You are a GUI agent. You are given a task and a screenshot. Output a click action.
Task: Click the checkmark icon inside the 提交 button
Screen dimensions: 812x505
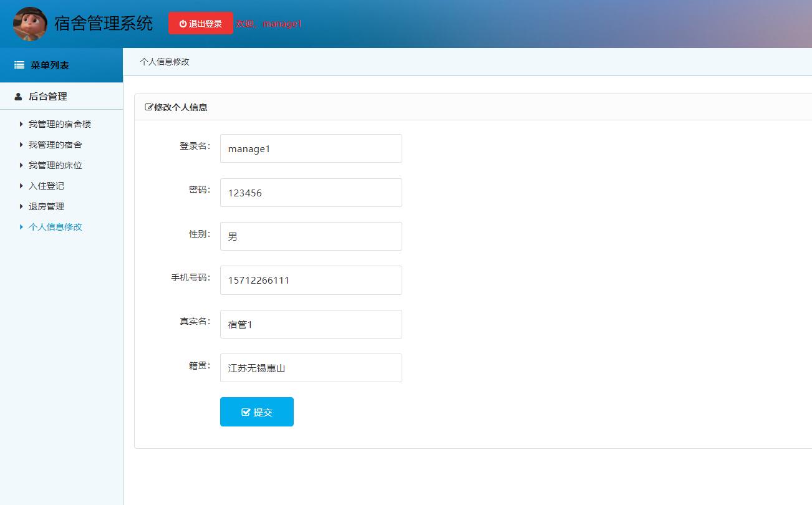click(x=246, y=411)
